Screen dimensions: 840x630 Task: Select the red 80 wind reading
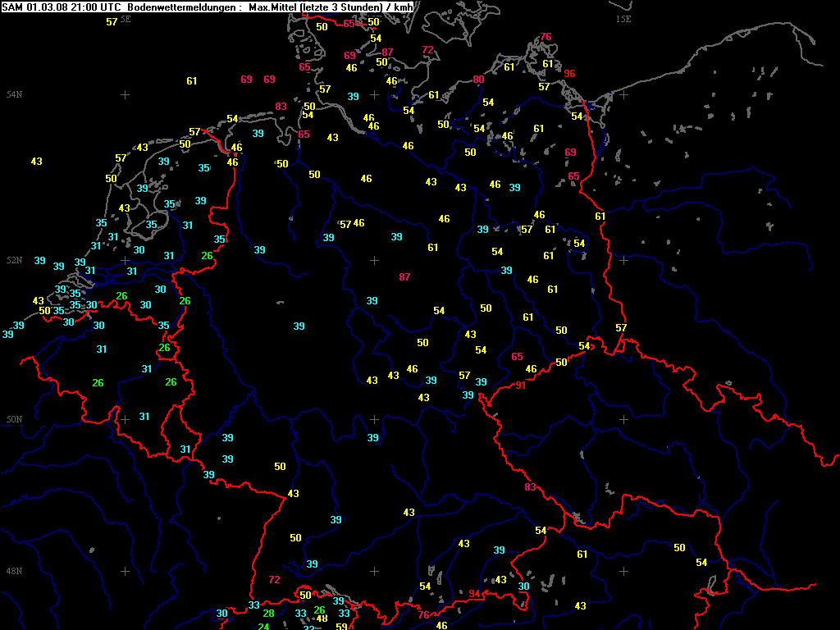(x=479, y=80)
